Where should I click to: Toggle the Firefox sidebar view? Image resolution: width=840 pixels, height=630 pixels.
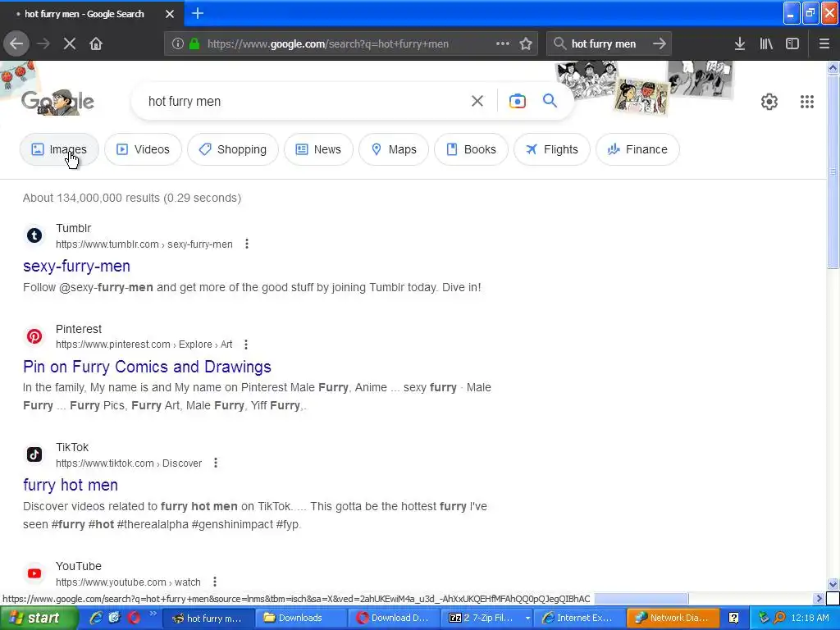[x=792, y=43]
